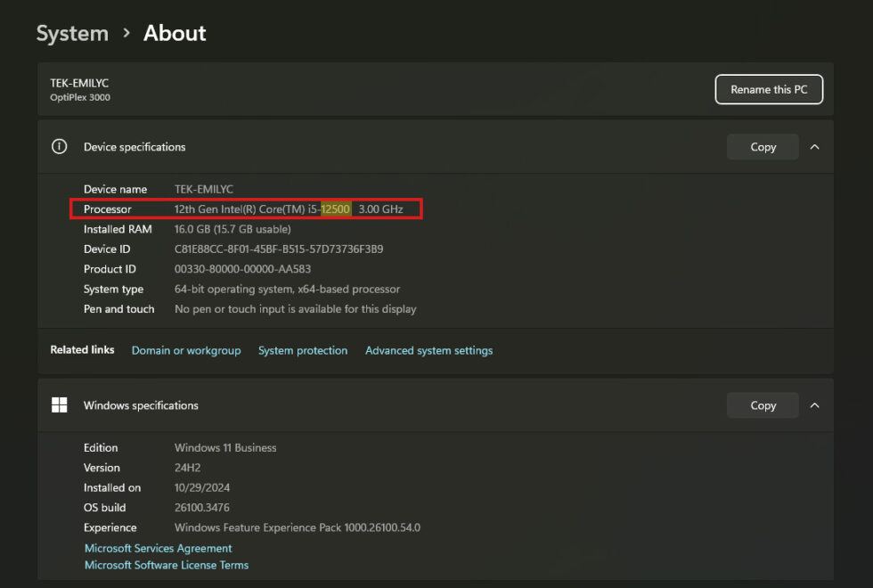Open System protection link
The image size is (873, 588).
[x=303, y=351]
